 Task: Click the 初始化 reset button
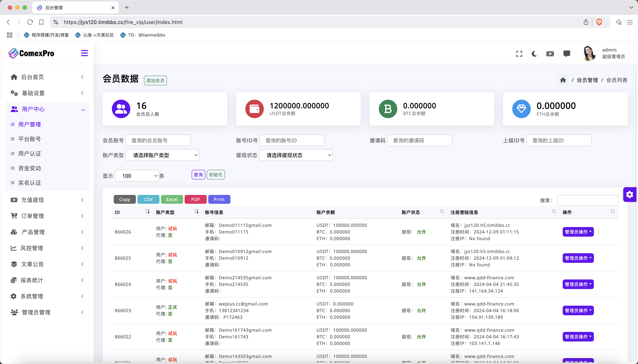click(x=216, y=174)
